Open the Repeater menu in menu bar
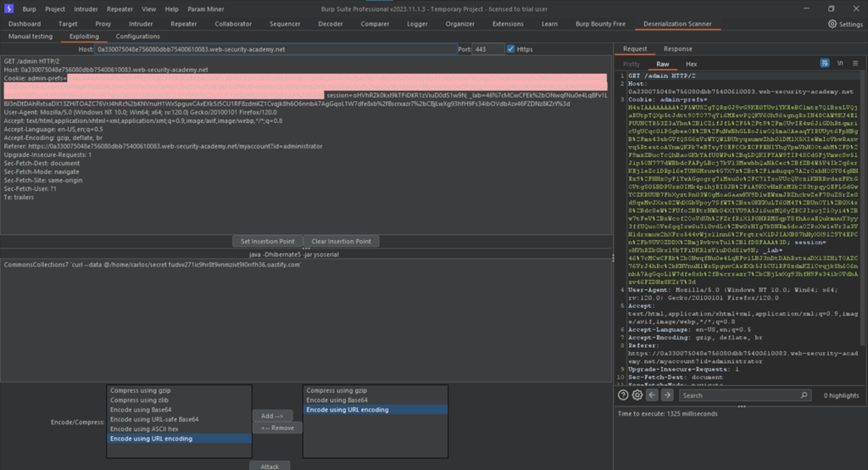The width and height of the screenshot is (868, 470). (120, 8)
